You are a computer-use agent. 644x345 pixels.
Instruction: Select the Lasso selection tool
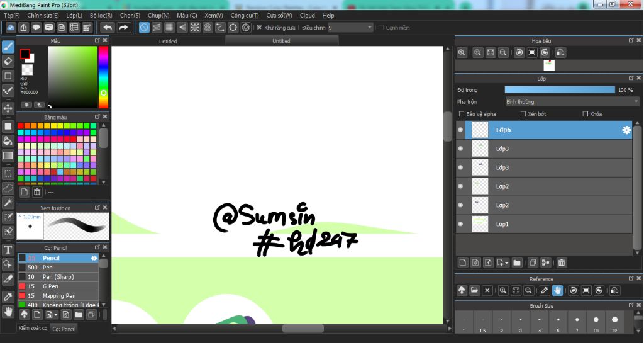tap(8, 188)
